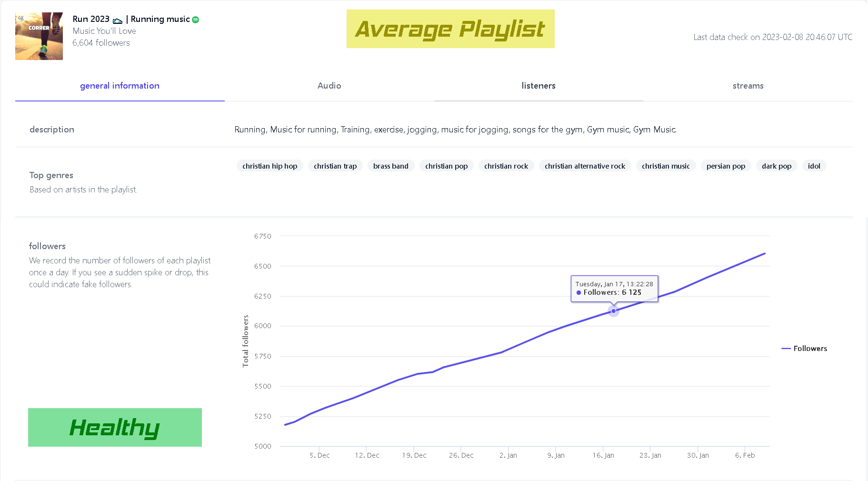
Task: Click the christian music genre tag
Action: pyautogui.click(x=665, y=166)
